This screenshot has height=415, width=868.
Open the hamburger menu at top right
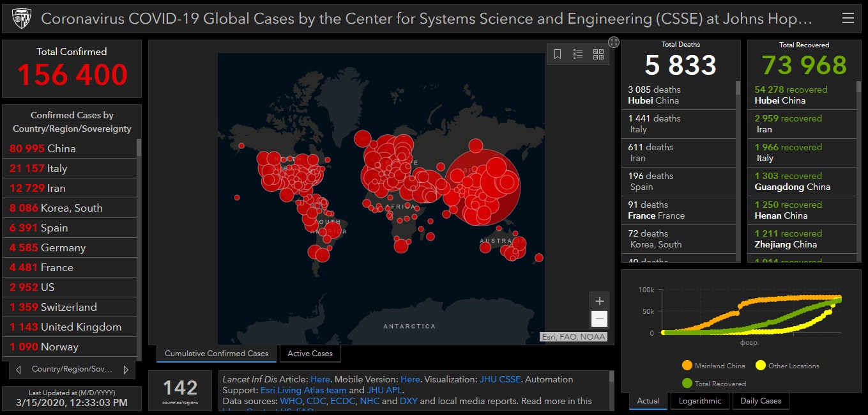pos(848,19)
